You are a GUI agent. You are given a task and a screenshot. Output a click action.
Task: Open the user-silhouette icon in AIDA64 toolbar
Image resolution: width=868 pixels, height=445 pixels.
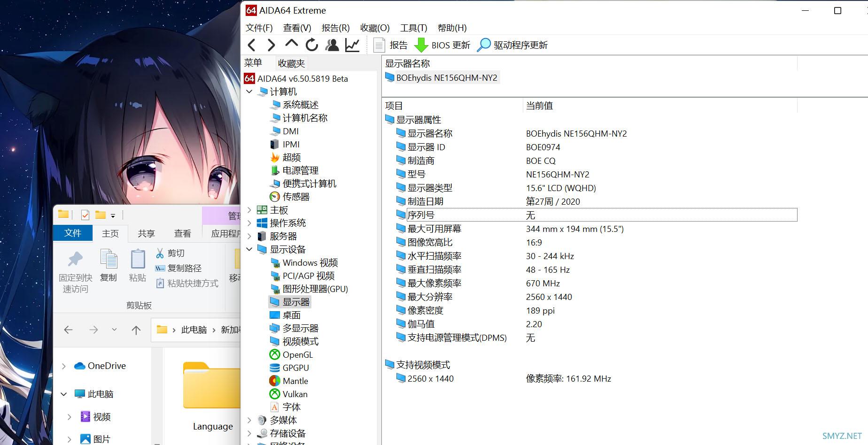(332, 45)
